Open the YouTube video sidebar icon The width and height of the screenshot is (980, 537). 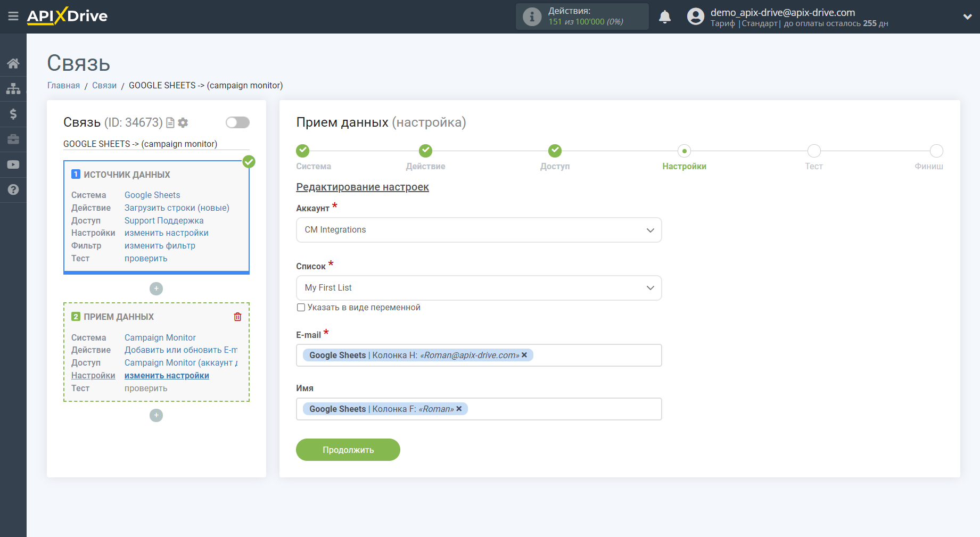(x=13, y=164)
